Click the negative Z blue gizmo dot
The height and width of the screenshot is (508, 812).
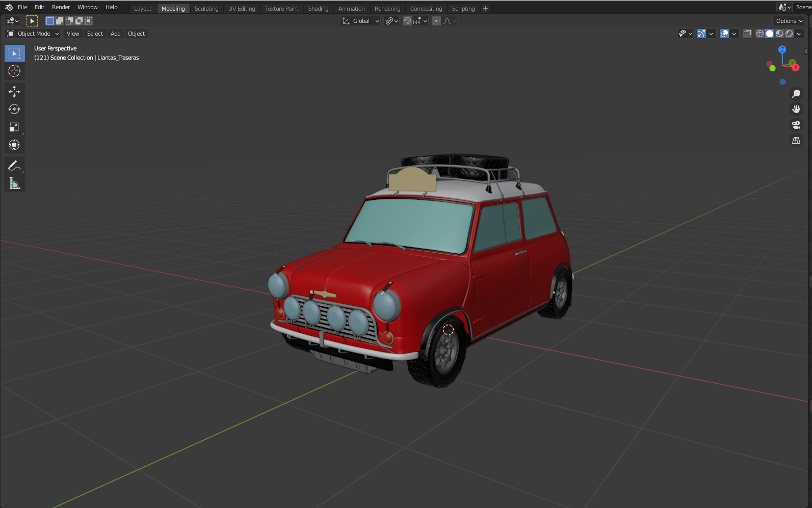[x=783, y=82]
